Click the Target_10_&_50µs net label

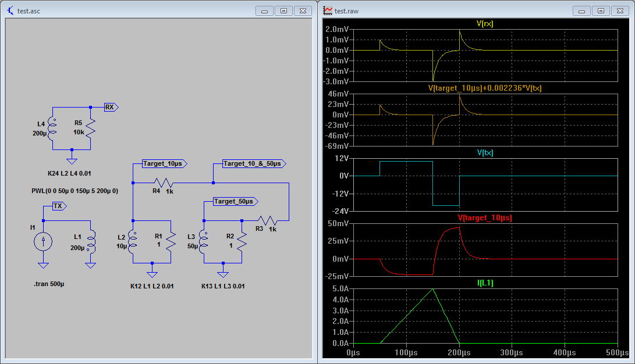253,164
